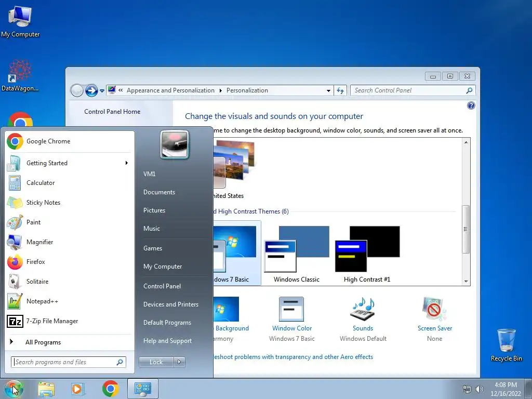
Task: Open Sticky Notes from Start menu
Action: [69, 203]
